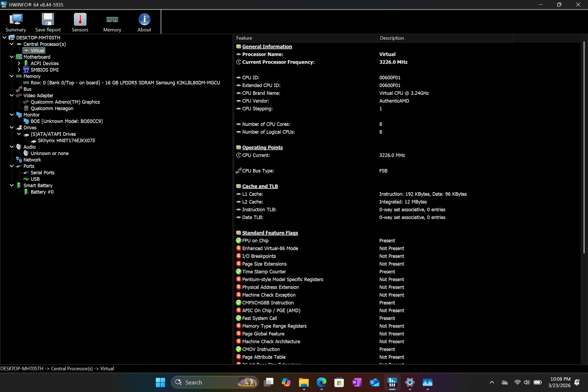Open the Memory toolbar icon
Viewport: 588px width, 392px height.
click(x=112, y=22)
